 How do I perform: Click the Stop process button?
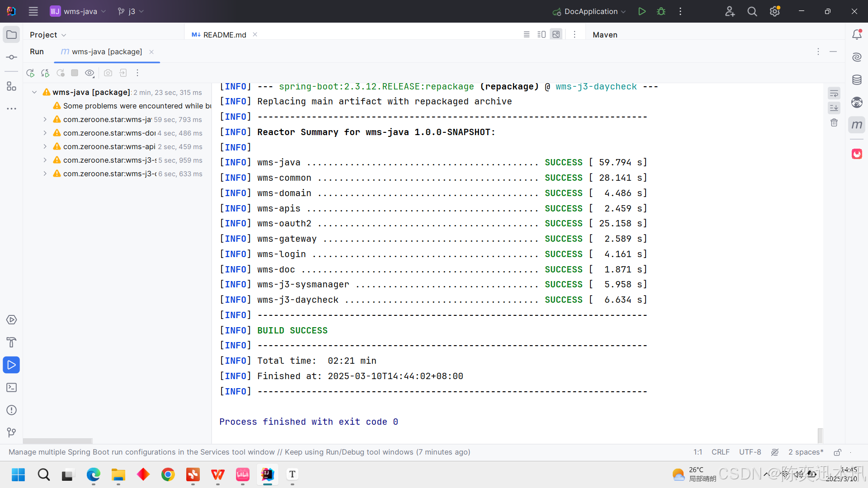click(x=75, y=73)
